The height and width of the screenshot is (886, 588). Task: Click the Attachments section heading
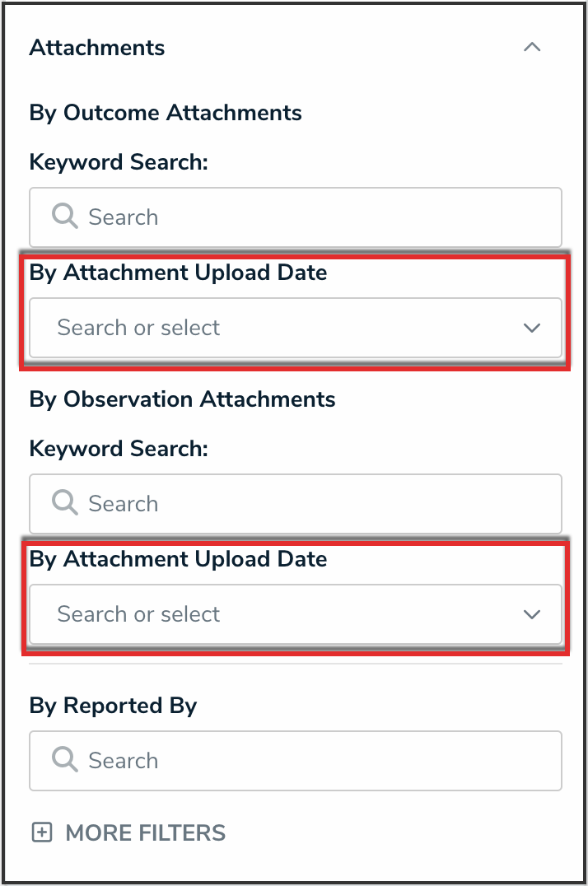tap(97, 48)
